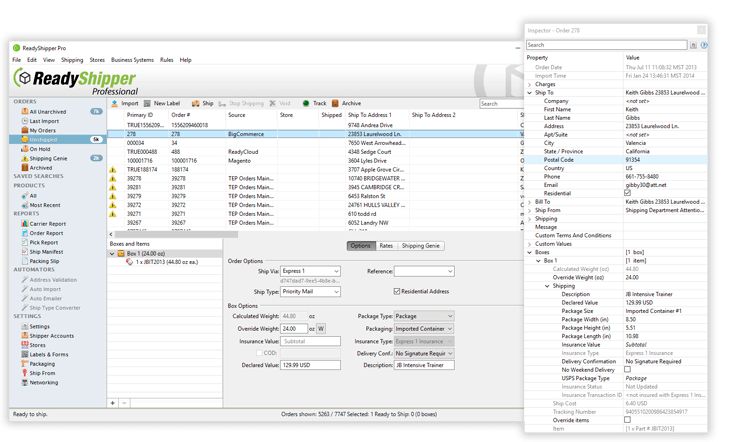This screenshot has width=730, height=442.
Task: Open the Ship Manifest report
Action: [x=46, y=252]
